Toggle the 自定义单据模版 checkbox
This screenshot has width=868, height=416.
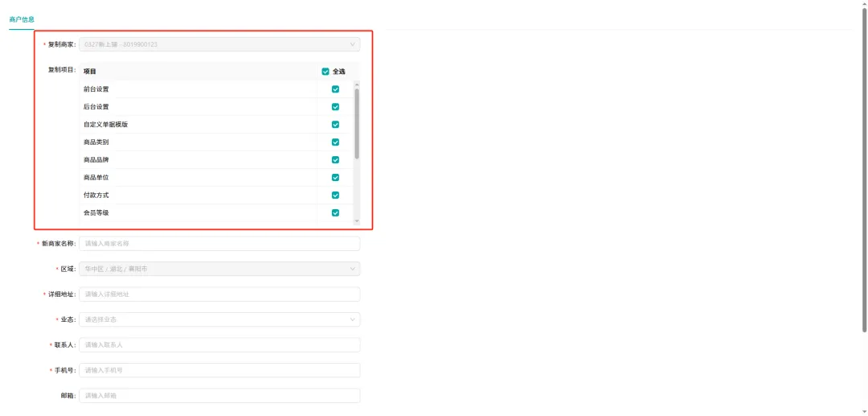[335, 125]
